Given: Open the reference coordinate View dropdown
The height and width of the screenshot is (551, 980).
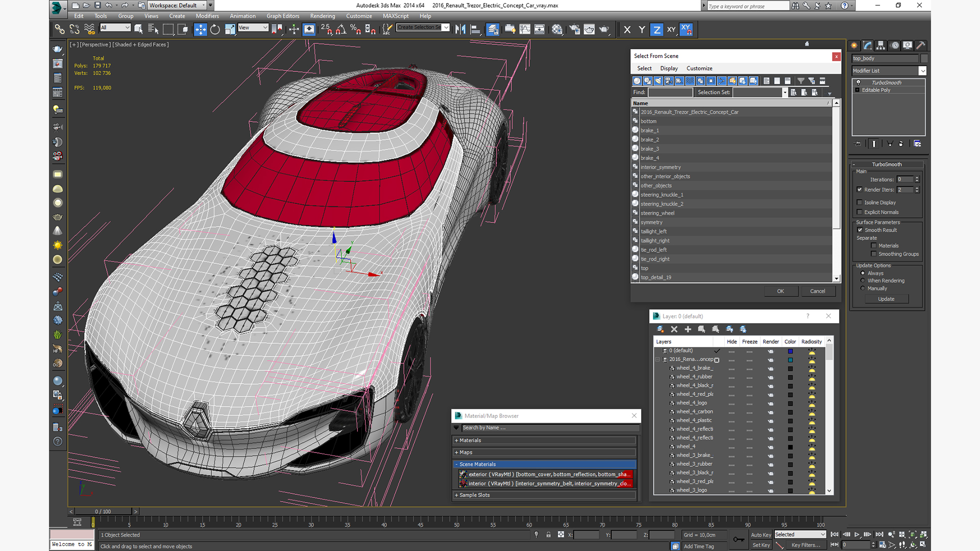Looking at the screenshot, I should [x=253, y=28].
